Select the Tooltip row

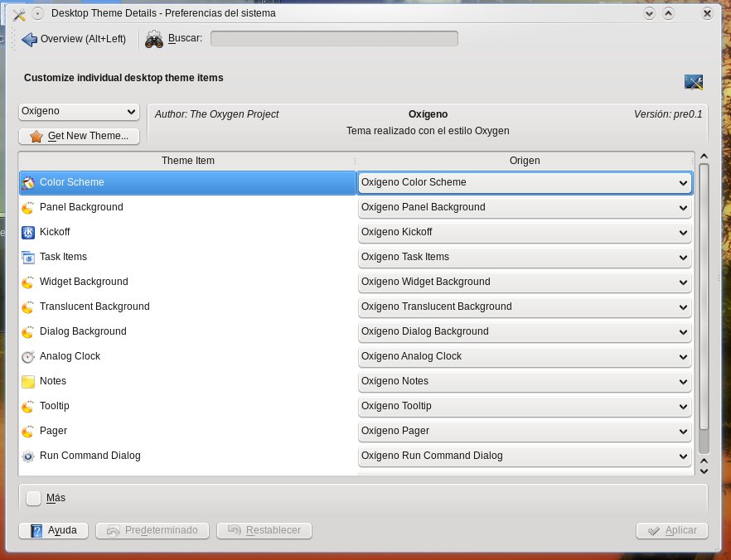pyautogui.click(x=187, y=406)
